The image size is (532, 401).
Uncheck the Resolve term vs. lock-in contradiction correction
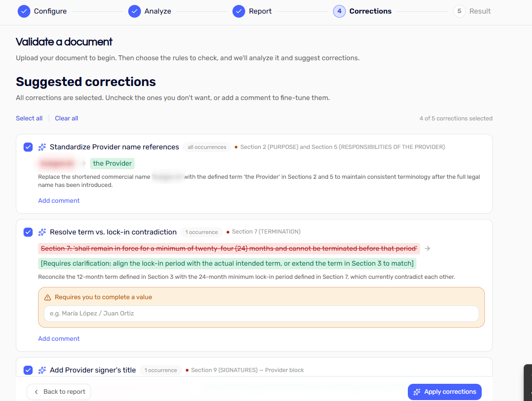click(x=28, y=232)
